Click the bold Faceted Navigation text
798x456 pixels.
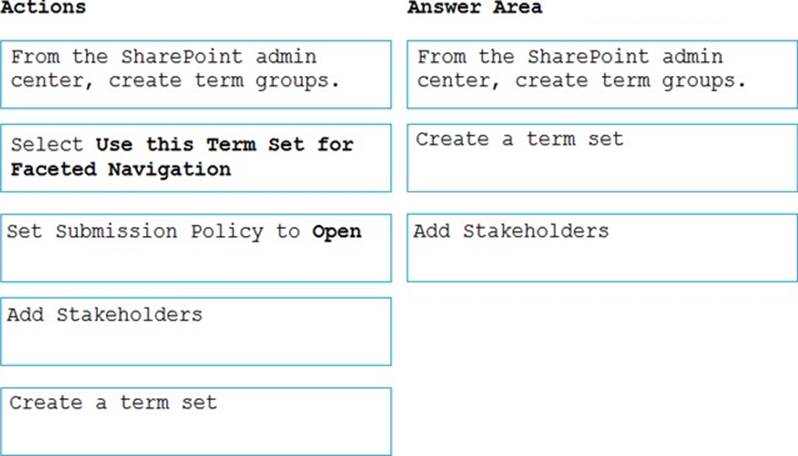coord(121,169)
